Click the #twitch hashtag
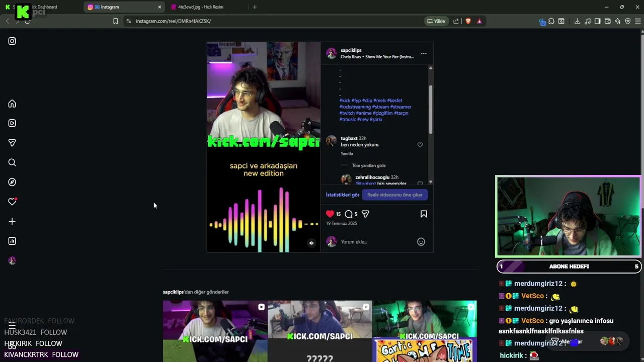The image size is (644, 362). click(x=347, y=113)
